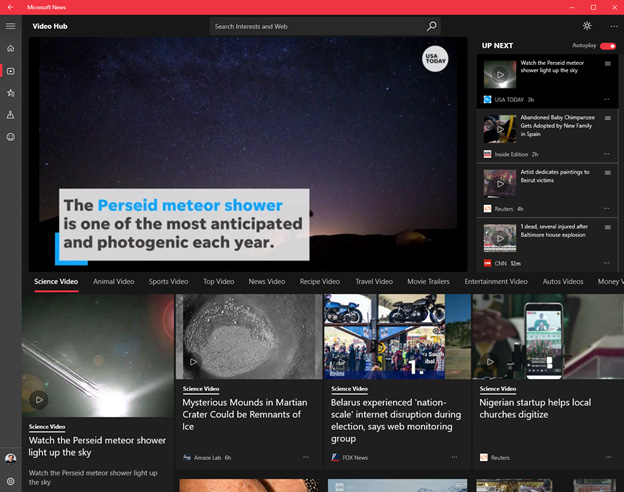The width and height of the screenshot is (624, 492).
Task: Play Up Next Perseid meteor shower video
Action: 500,74
